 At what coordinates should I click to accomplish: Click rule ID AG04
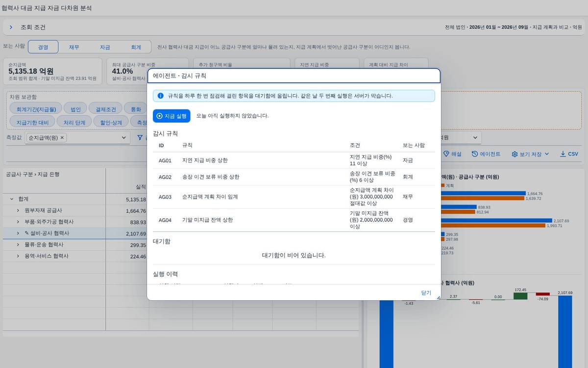165,220
